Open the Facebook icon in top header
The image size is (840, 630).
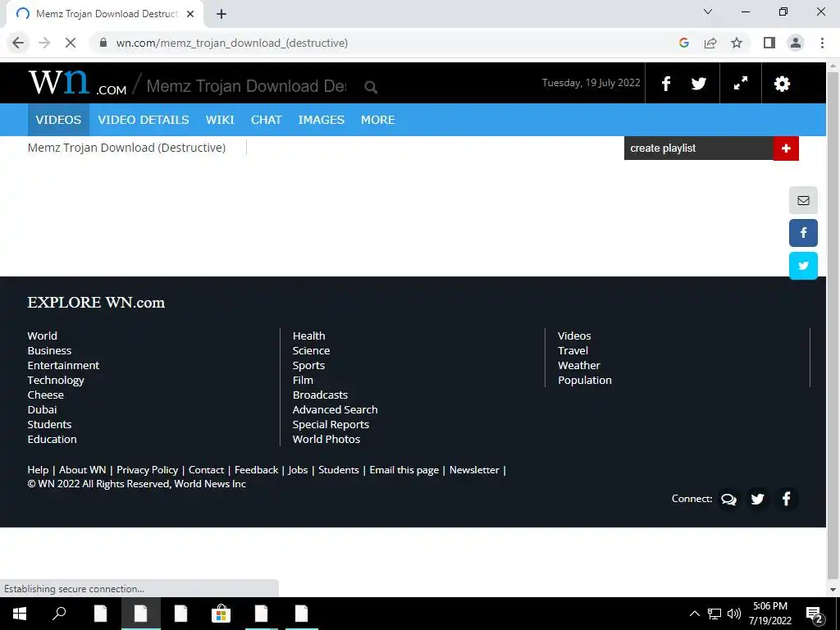point(666,84)
